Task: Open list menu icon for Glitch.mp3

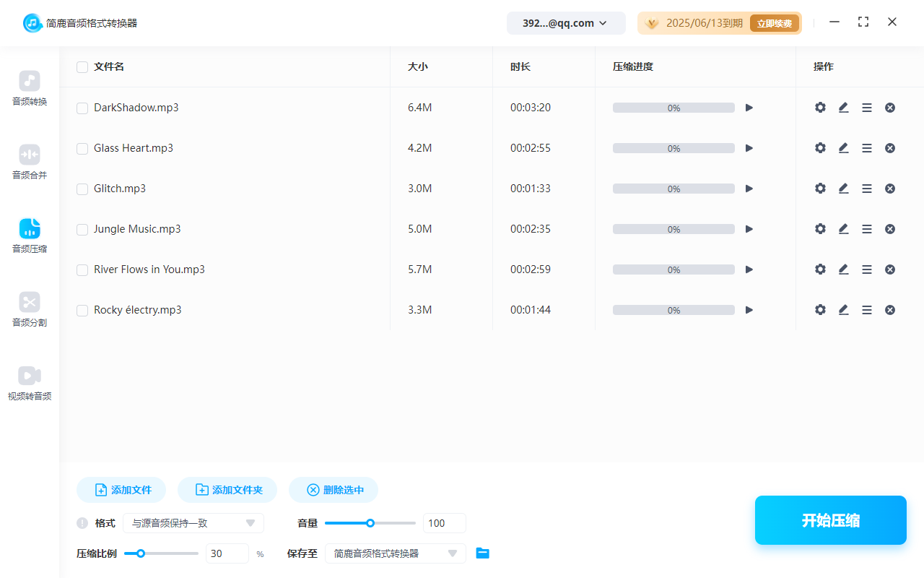Action: pyautogui.click(x=867, y=189)
